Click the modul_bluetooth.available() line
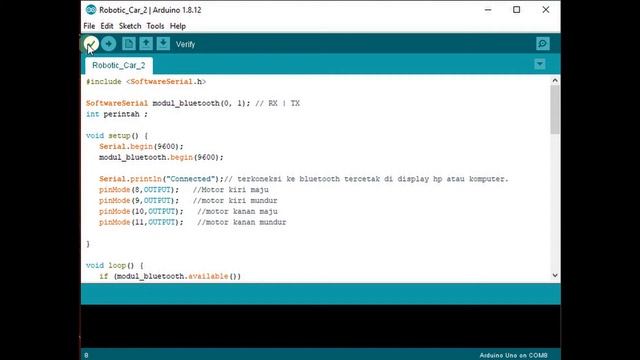Screen dimensions: 640x360 pyautogui.click(x=170, y=276)
